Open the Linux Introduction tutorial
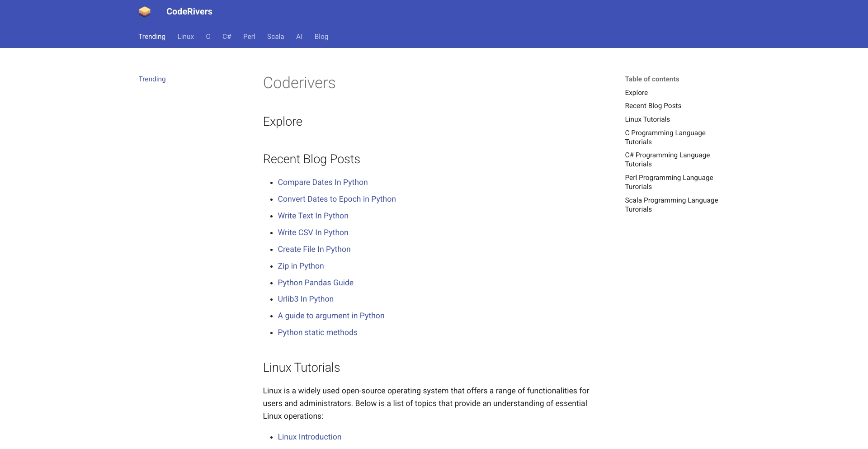This screenshot has width=868, height=449. (x=309, y=436)
